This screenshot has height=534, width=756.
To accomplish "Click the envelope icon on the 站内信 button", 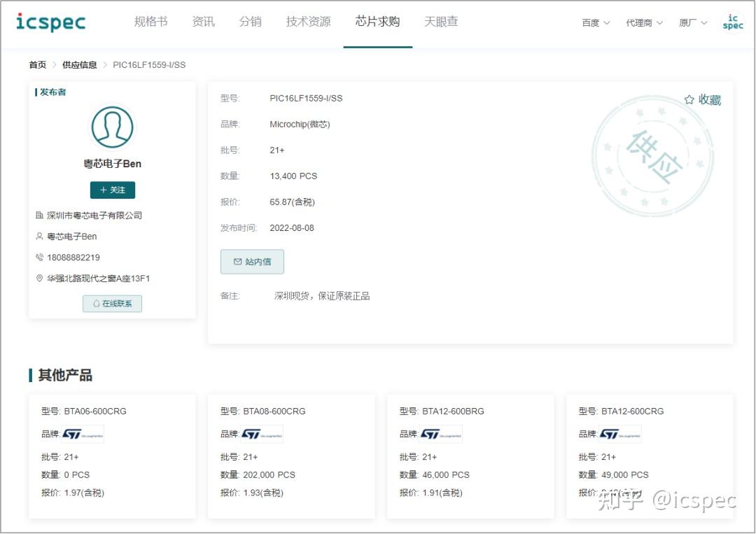I will click(238, 261).
